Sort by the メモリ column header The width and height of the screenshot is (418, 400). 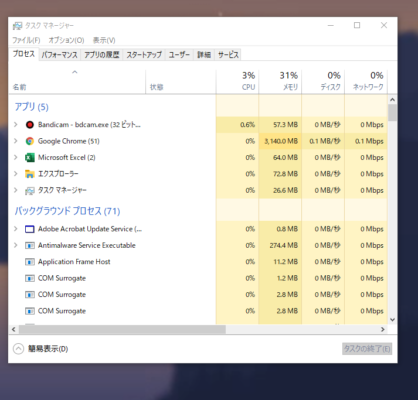pos(280,82)
